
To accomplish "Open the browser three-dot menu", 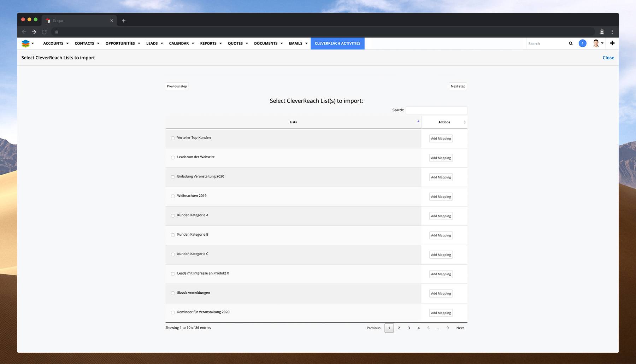I will (x=612, y=32).
